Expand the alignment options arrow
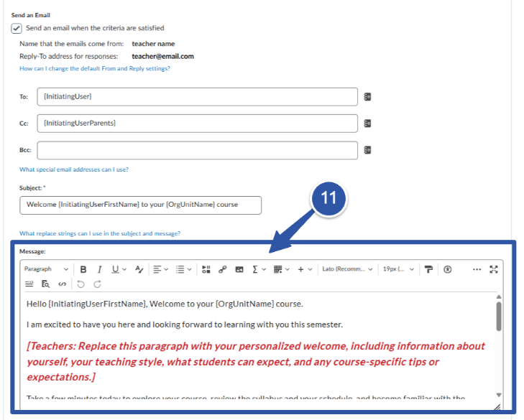The image size is (524, 420). (166, 269)
